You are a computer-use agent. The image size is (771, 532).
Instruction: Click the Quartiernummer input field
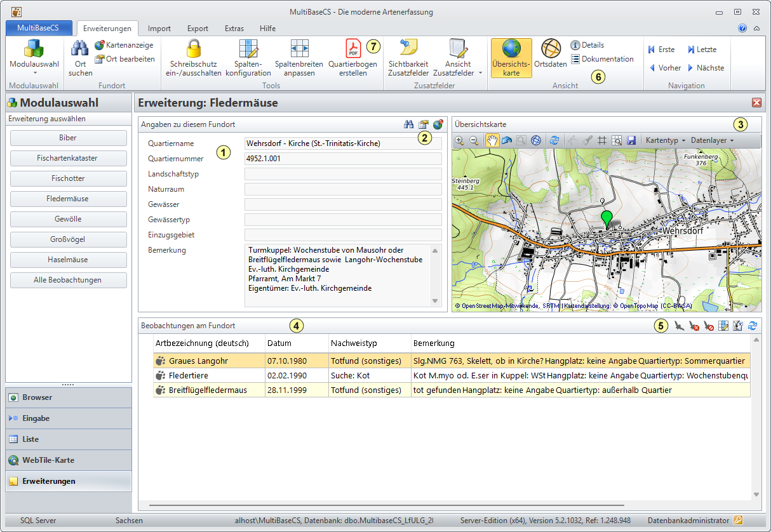pos(343,159)
